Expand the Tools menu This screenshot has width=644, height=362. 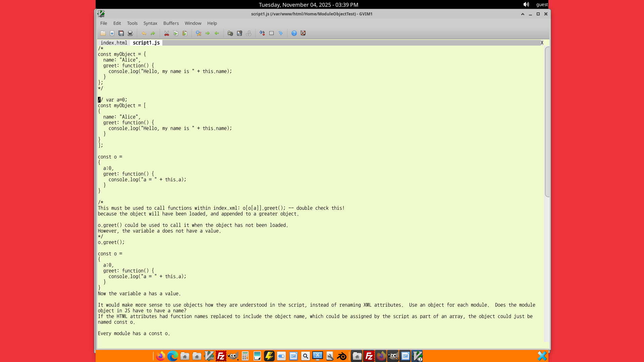click(132, 23)
